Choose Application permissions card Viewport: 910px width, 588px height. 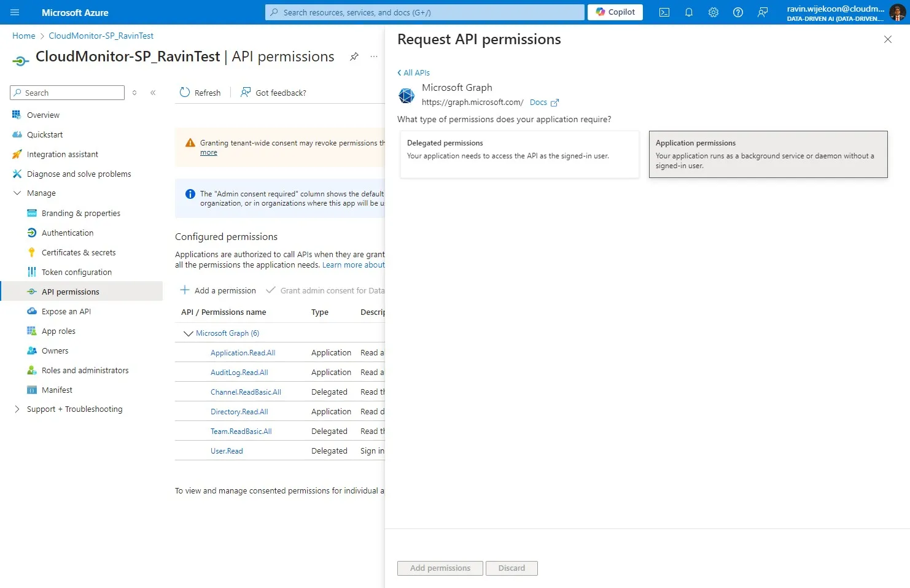coord(768,154)
